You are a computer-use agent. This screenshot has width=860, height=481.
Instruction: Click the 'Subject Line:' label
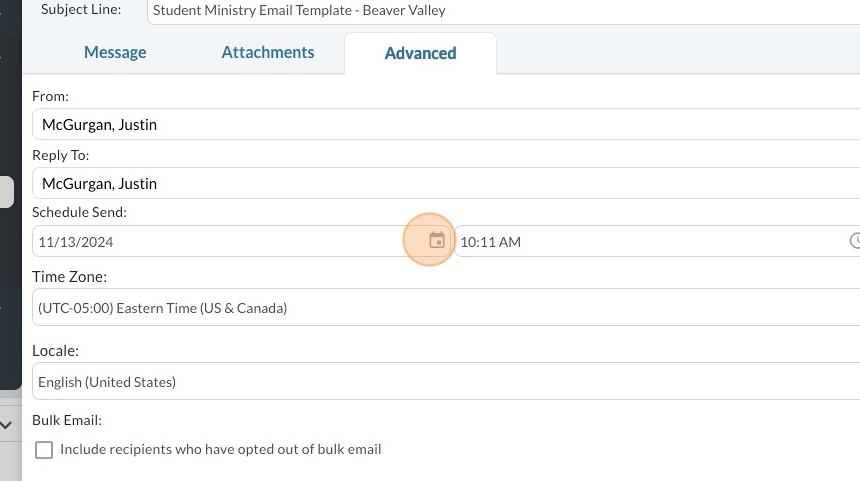81,10
